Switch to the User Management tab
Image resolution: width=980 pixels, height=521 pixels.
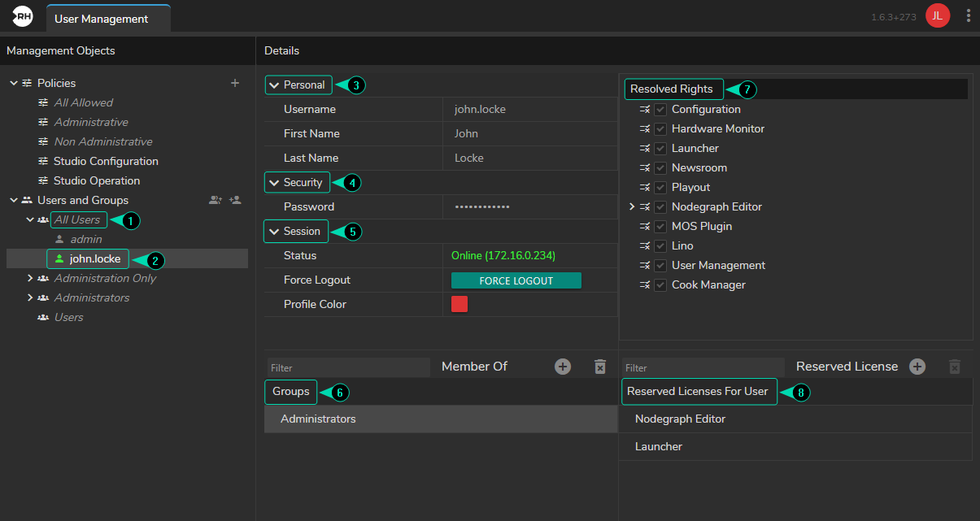(x=102, y=19)
